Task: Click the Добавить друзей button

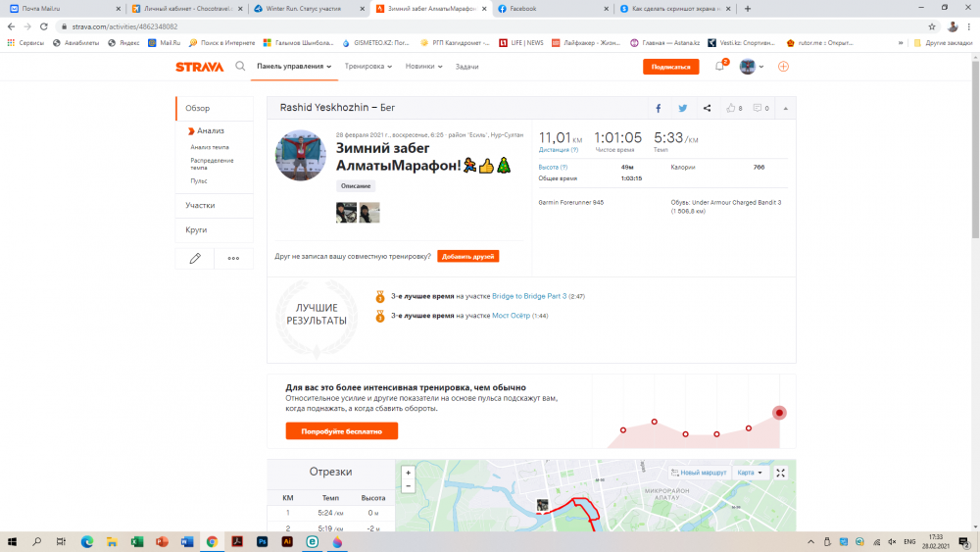Action: (467, 256)
